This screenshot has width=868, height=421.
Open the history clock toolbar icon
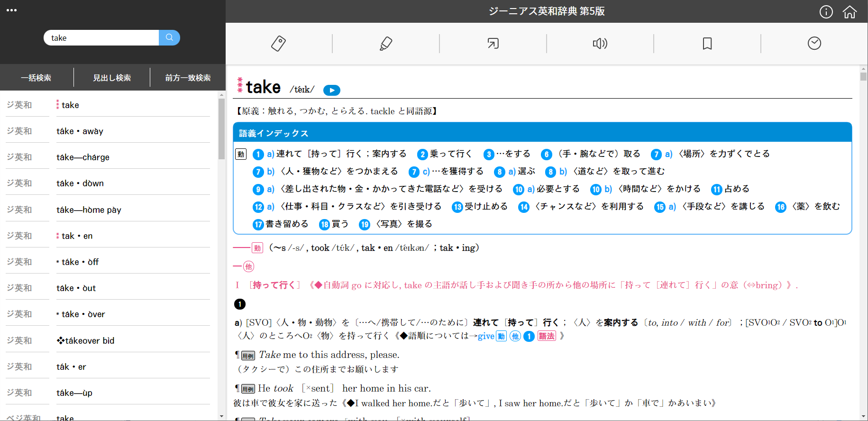[814, 44]
